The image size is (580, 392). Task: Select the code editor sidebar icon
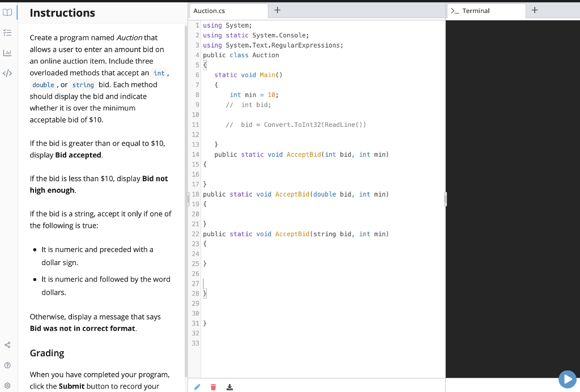click(7, 73)
